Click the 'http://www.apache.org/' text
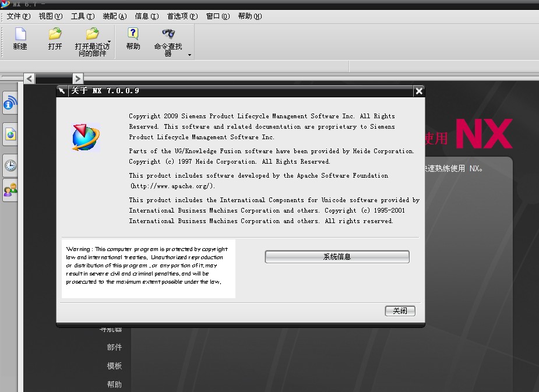Image resolution: width=539 pixels, height=392 pixels. [x=172, y=186]
